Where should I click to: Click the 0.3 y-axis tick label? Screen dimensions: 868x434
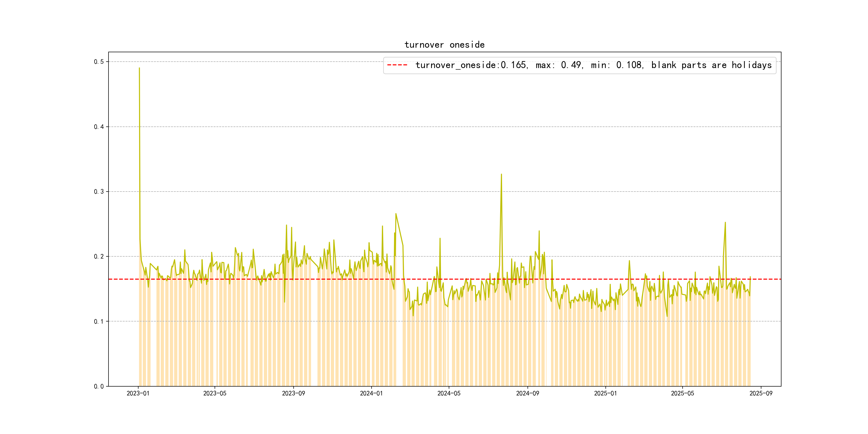pos(98,192)
